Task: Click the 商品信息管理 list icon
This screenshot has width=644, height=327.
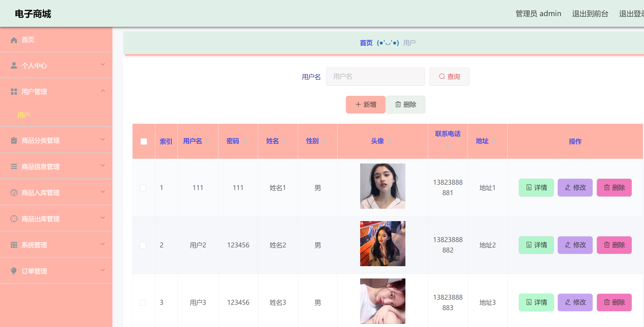Action: pyautogui.click(x=14, y=166)
